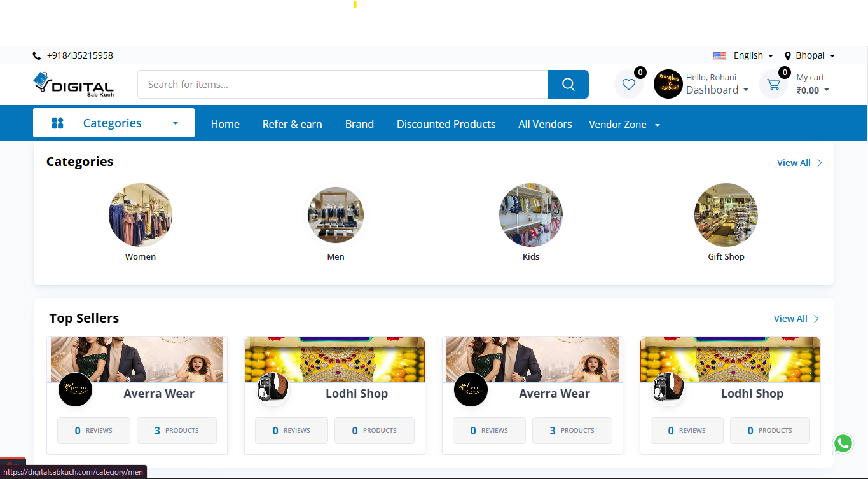Open the Refer & earn page
Screen dimensions: 868x479
coord(292,125)
